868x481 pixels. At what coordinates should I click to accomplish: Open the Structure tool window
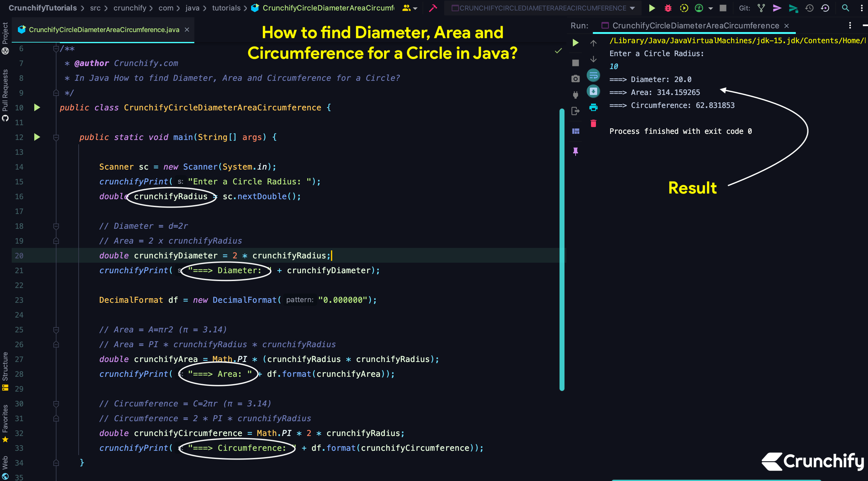click(x=5, y=371)
